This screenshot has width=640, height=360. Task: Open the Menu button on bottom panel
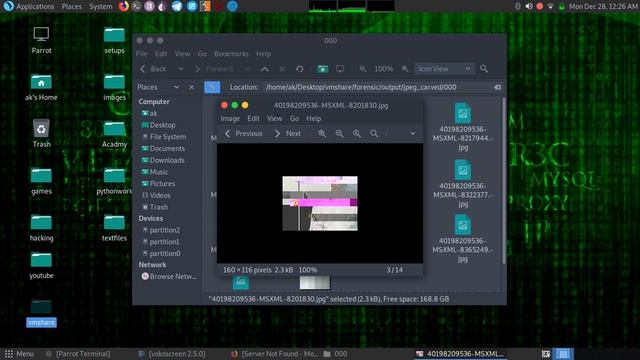pos(19,353)
